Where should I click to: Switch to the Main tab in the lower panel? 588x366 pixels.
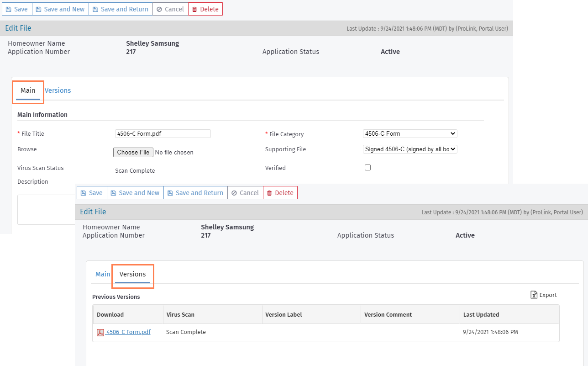click(103, 274)
